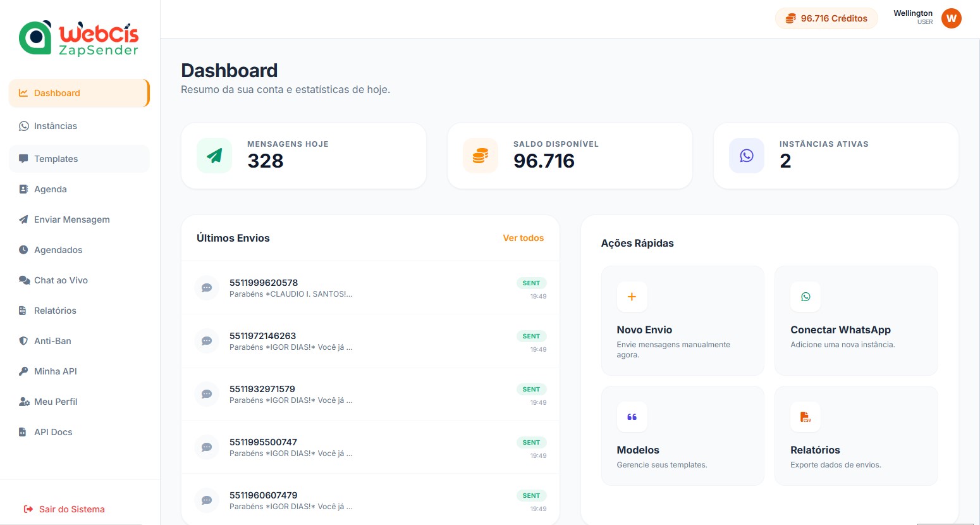Click the Conectar WhatsApp icon card
Screen dimensions: 980x525
805,297
